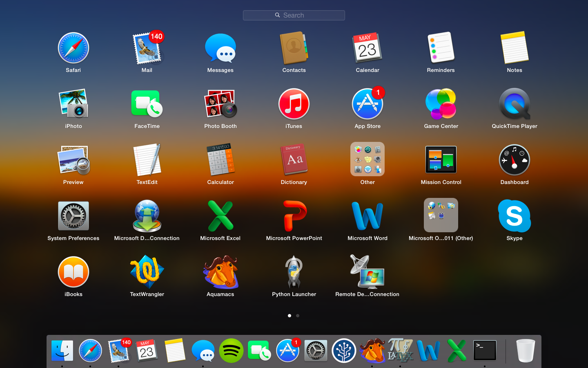Click the Launchpad Search field

click(294, 15)
